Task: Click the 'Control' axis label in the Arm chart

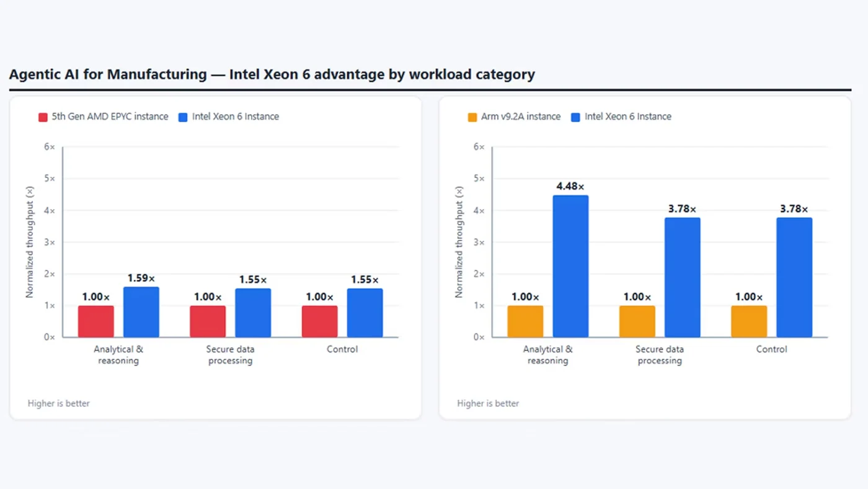Action: [x=772, y=349]
